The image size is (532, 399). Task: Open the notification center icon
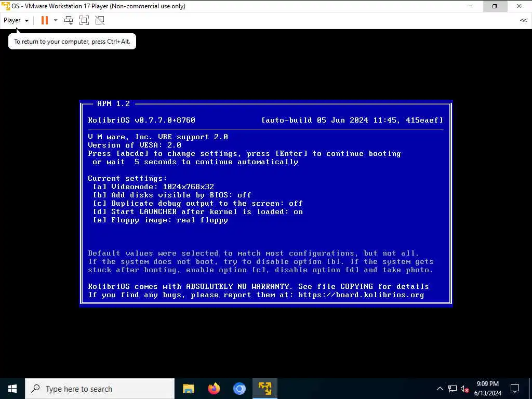515,389
